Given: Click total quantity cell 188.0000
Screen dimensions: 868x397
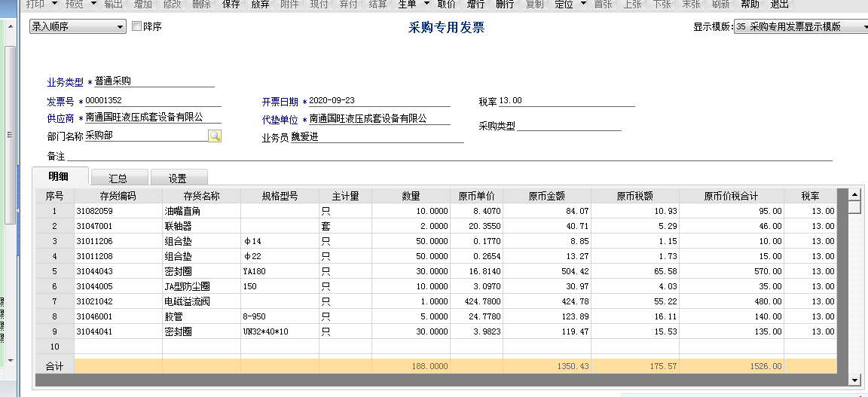Looking at the screenshot, I should pyautogui.click(x=411, y=366).
